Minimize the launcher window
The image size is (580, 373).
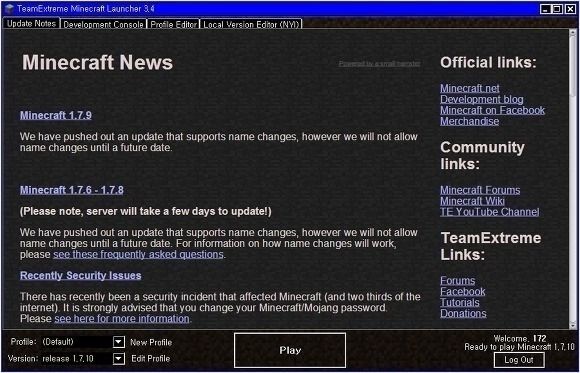545,9
